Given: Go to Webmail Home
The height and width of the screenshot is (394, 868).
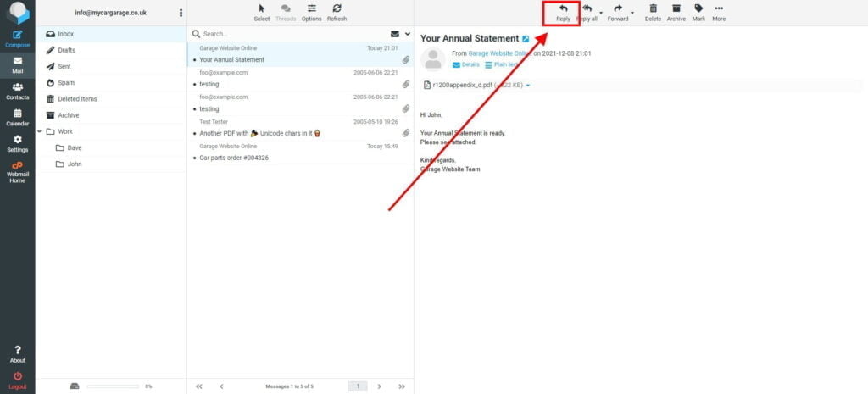Looking at the screenshot, I should coord(17,173).
